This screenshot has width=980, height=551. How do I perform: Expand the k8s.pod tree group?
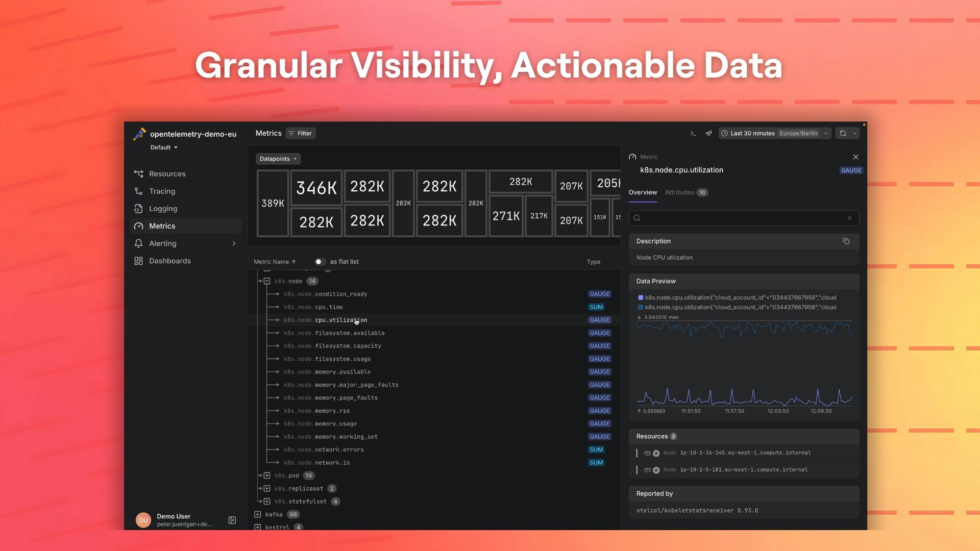[x=267, y=475]
